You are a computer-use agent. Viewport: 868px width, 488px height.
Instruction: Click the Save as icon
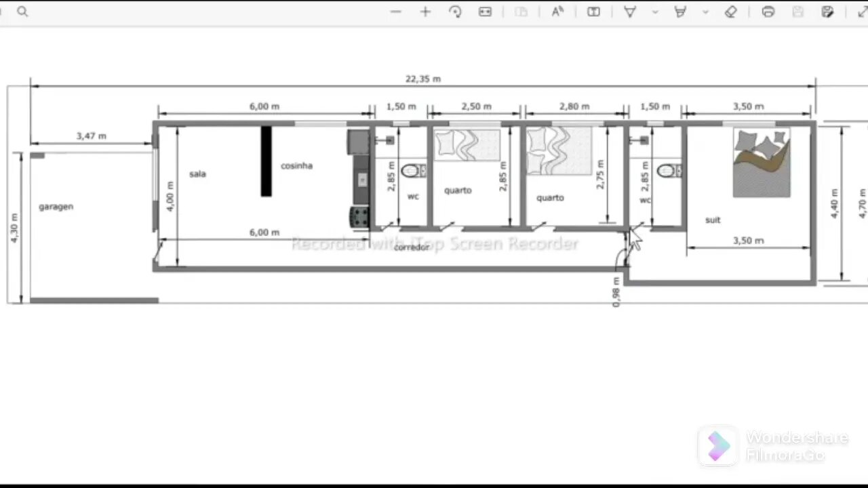[827, 12]
